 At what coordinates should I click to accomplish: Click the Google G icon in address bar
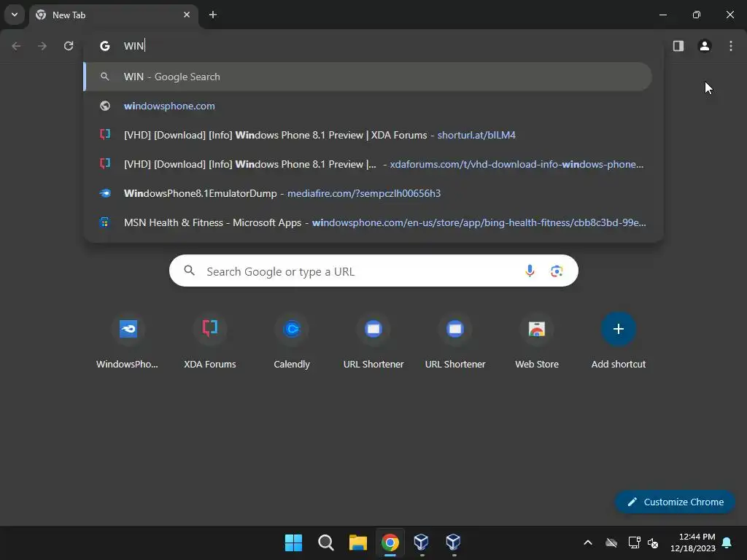105,46
